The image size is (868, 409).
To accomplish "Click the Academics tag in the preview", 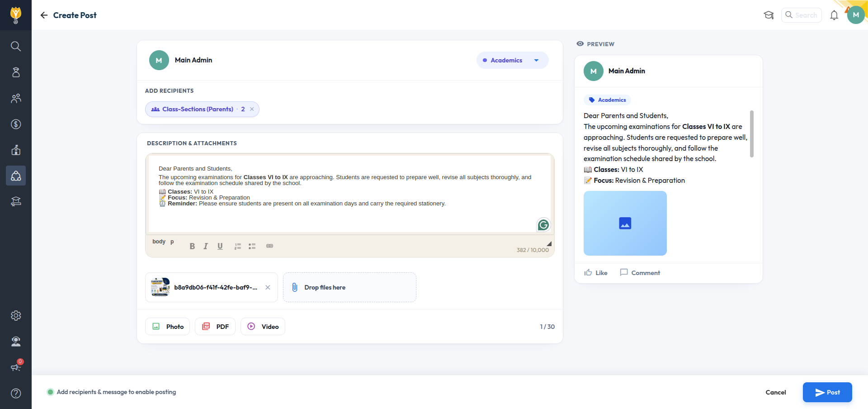I will pyautogui.click(x=607, y=100).
